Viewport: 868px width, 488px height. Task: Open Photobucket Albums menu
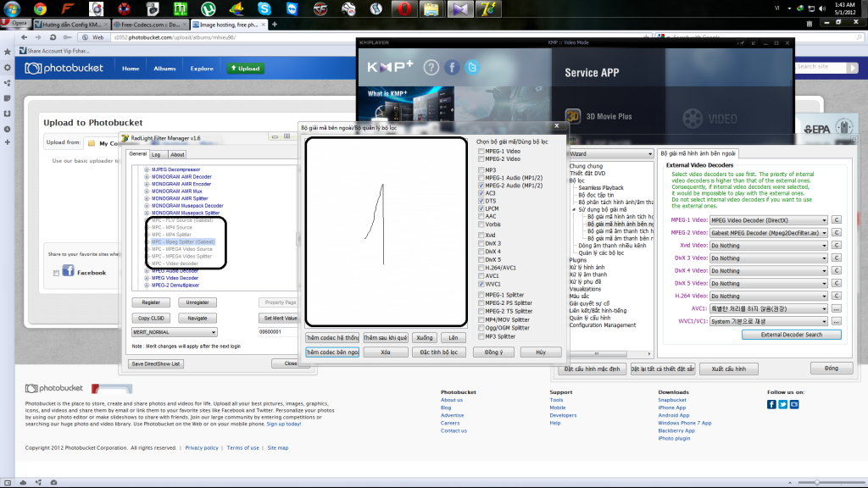(164, 69)
